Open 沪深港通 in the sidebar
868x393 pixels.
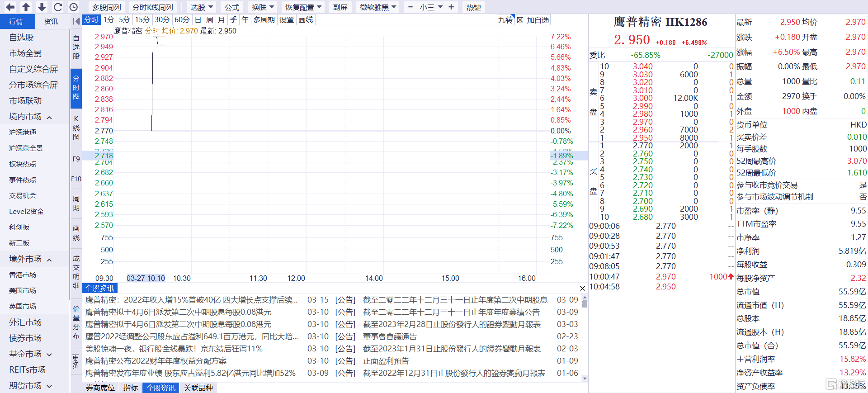[23, 133]
